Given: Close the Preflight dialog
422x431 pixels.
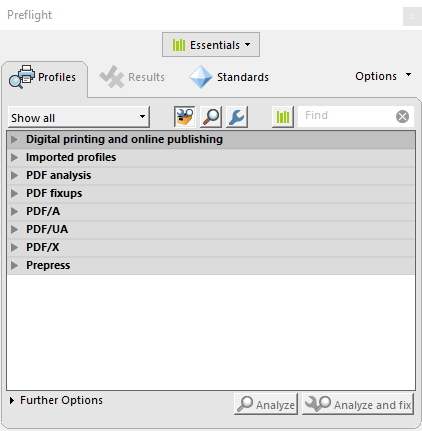Looking at the screenshot, I should click(412, 16).
